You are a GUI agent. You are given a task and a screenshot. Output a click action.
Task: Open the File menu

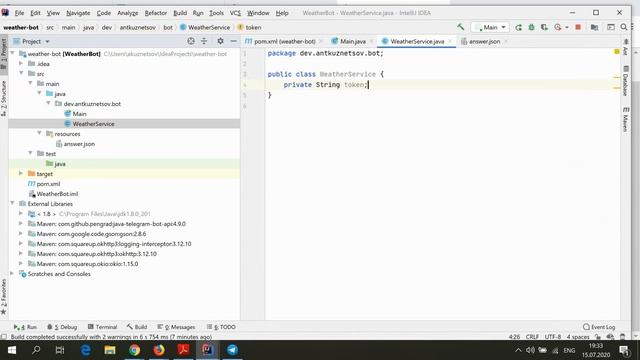(19, 13)
